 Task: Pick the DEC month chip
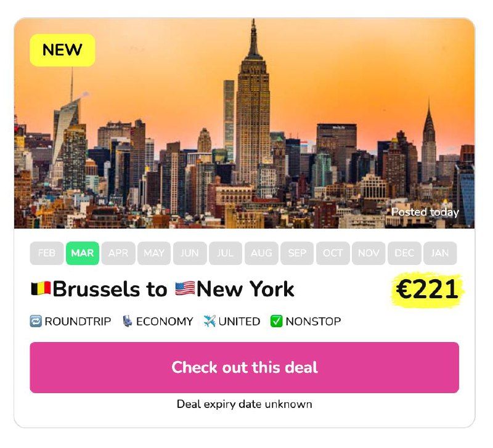(x=404, y=253)
